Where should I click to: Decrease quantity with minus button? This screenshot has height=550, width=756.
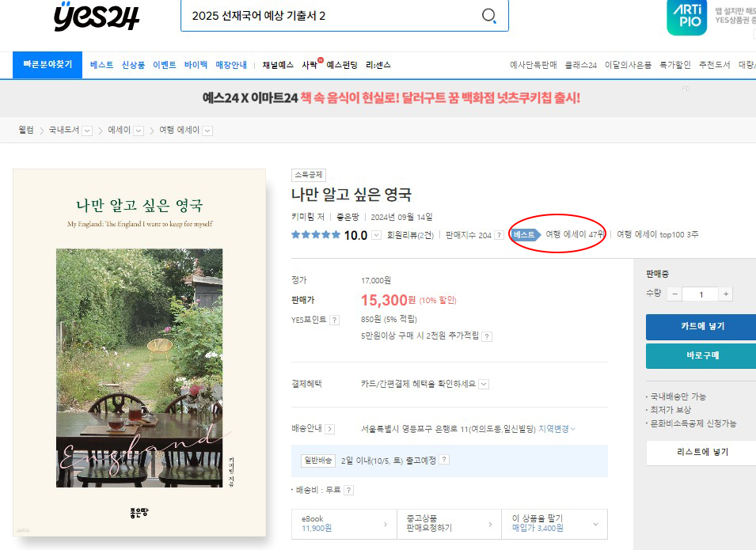point(675,294)
